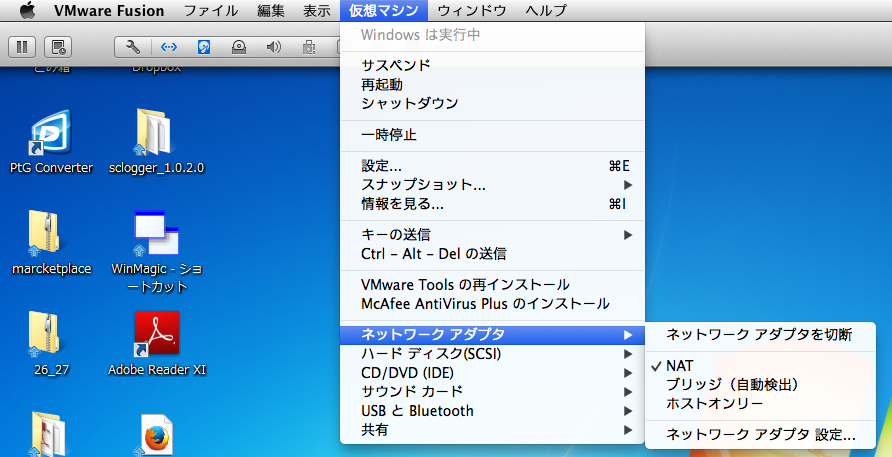Open the snapshots toolbar button
Screen dimensions: 892x457
tap(58, 47)
